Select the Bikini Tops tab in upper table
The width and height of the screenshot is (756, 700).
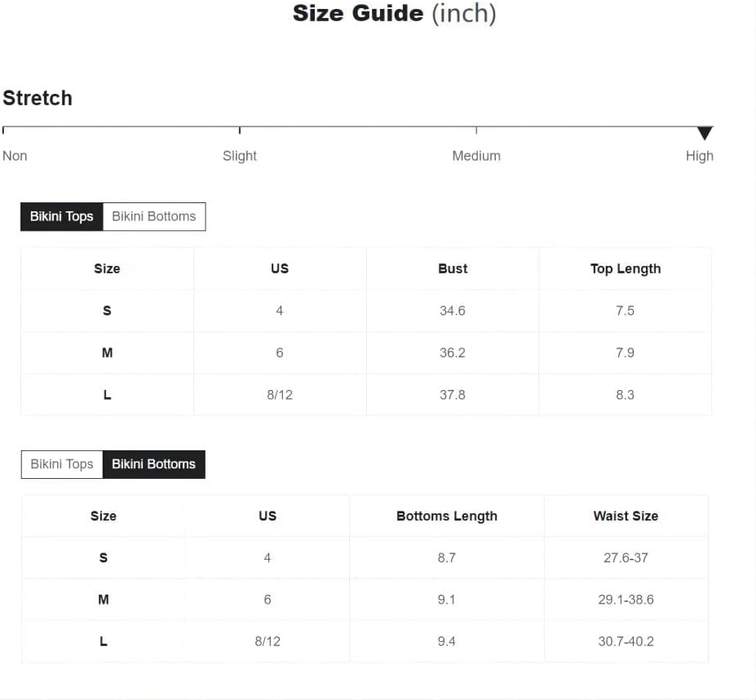[62, 217]
